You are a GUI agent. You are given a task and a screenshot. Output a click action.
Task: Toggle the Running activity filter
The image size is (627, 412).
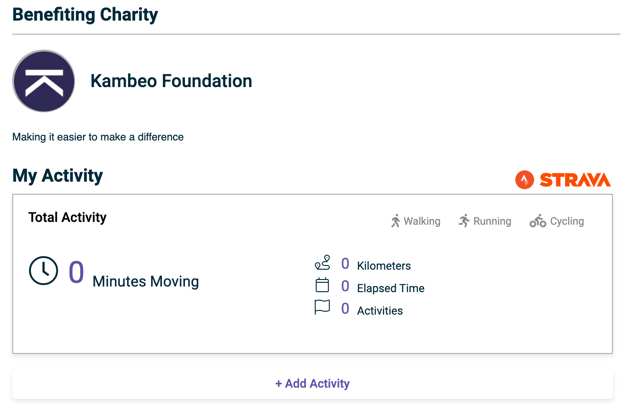pyautogui.click(x=485, y=221)
